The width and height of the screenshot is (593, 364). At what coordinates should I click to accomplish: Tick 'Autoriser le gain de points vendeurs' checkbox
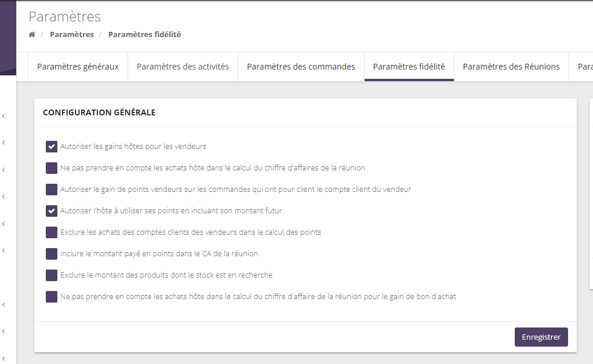point(52,190)
